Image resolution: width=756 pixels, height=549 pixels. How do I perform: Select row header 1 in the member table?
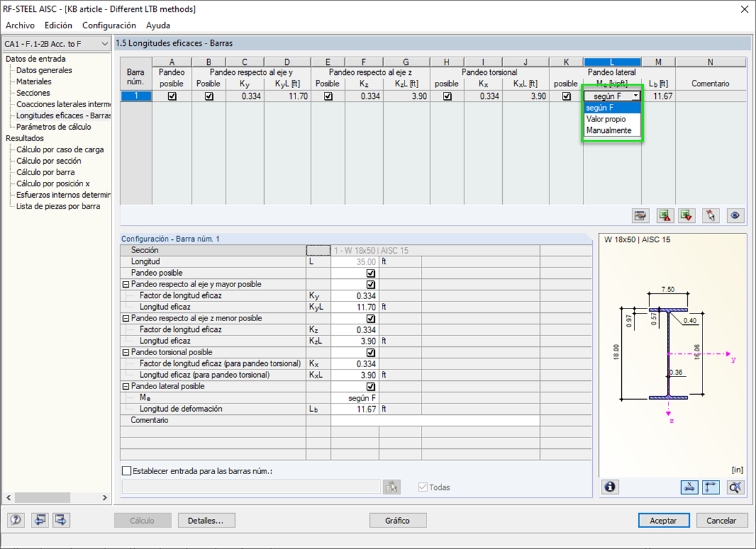click(135, 96)
